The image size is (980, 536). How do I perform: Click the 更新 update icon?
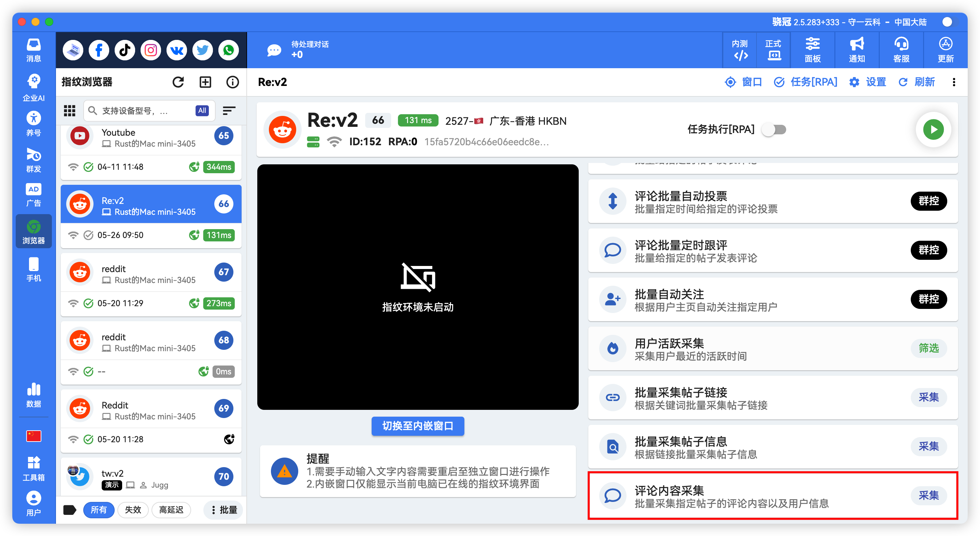click(x=946, y=50)
